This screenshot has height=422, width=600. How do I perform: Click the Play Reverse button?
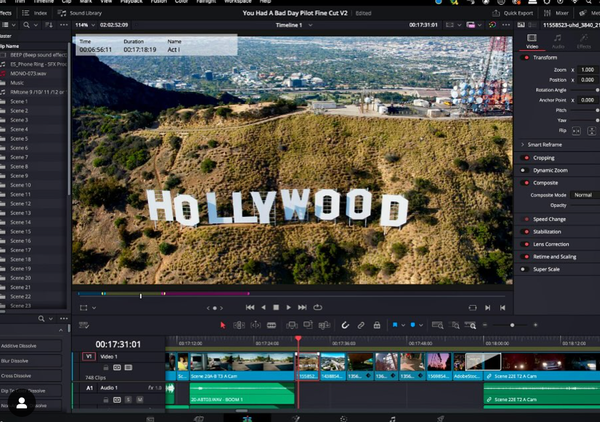pyautogui.click(x=263, y=307)
